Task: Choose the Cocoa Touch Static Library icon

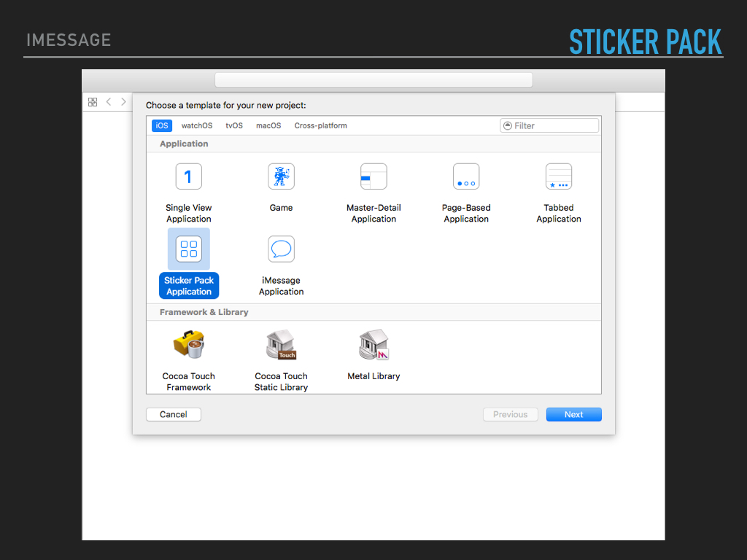Action: pos(281,344)
